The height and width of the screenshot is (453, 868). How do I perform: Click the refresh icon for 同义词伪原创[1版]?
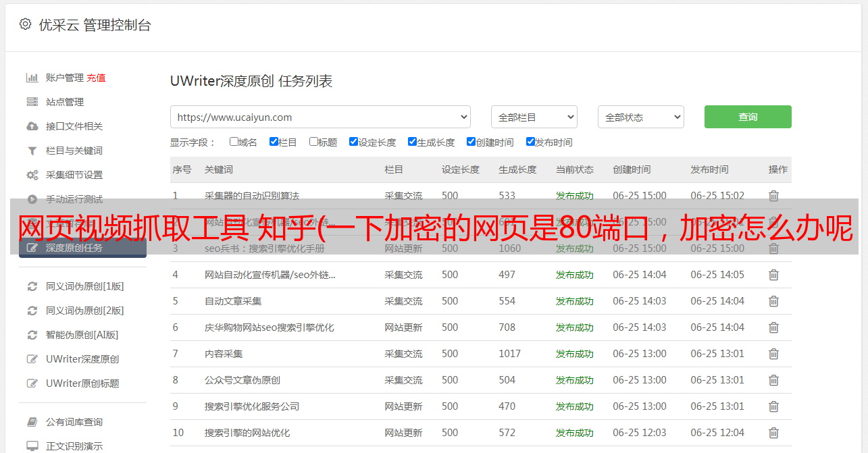(x=32, y=286)
